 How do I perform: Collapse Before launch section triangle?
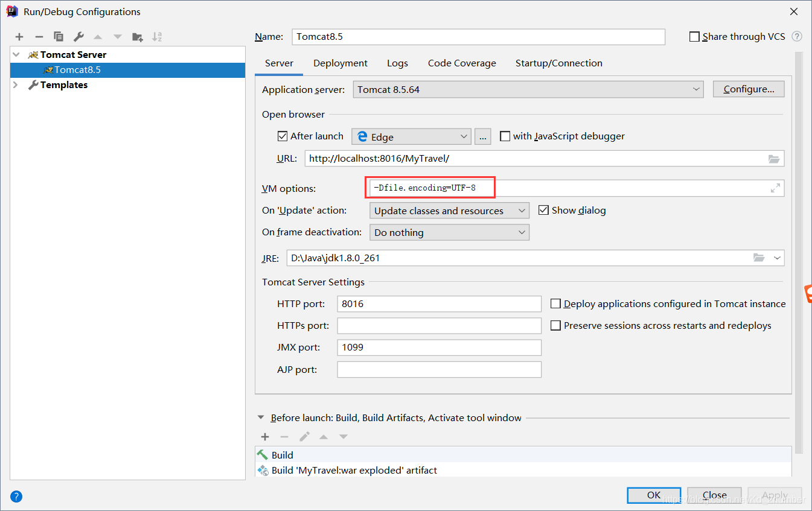coord(261,417)
